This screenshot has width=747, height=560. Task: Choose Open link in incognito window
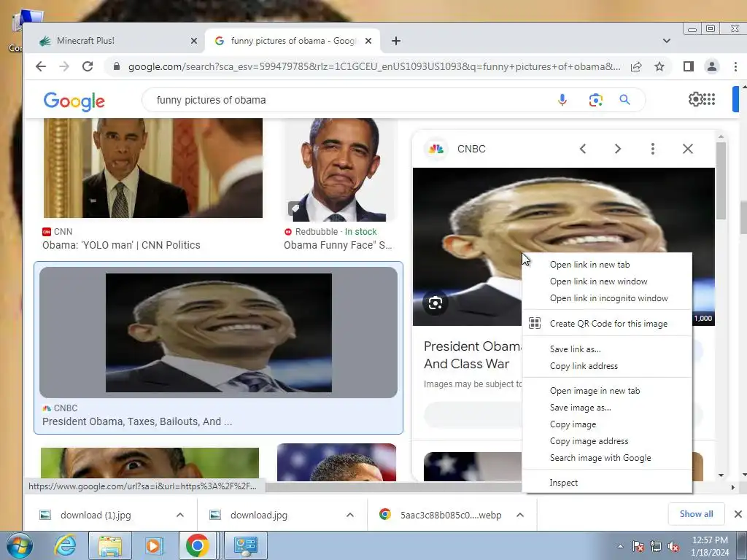click(x=607, y=298)
